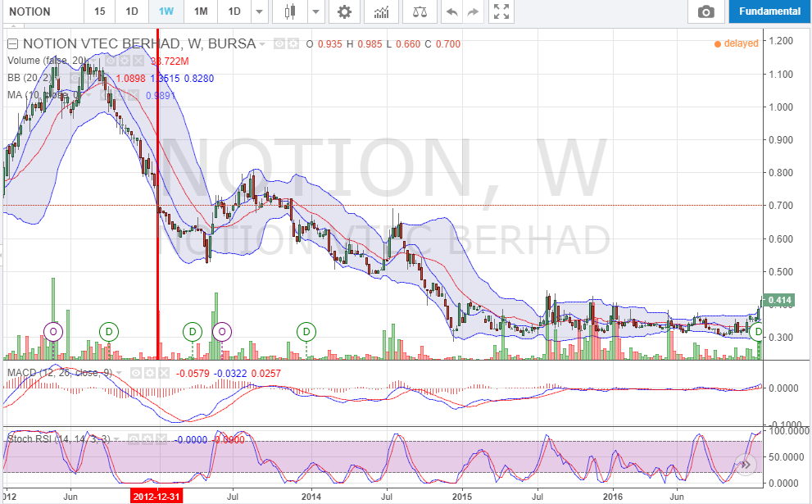Image resolution: width=812 pixels, height=504 pixels.
Task: Click the MACD value -0.0579
Action: coord(193,374)
